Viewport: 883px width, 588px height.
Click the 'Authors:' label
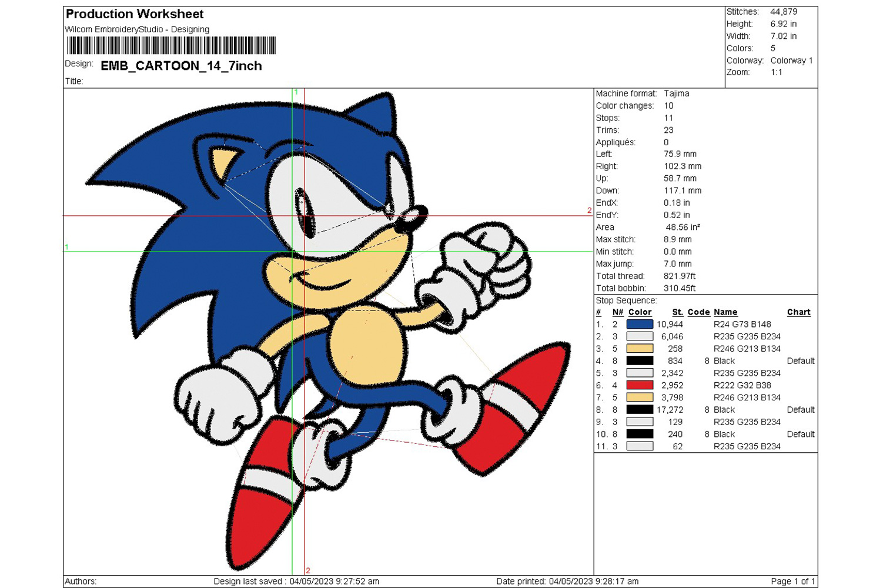pyautogui.click(x=81, y=582)
